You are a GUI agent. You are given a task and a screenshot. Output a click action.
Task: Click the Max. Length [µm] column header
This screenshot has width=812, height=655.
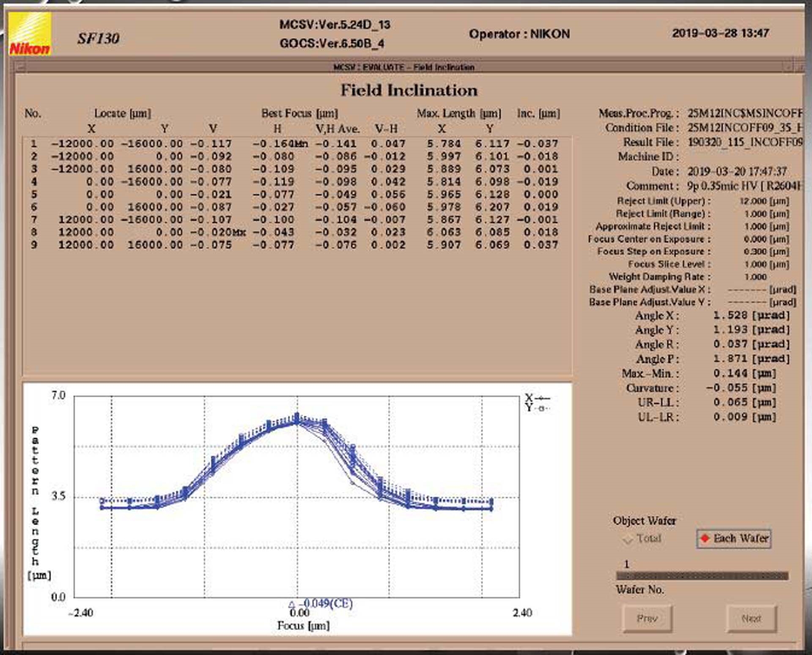459,114
